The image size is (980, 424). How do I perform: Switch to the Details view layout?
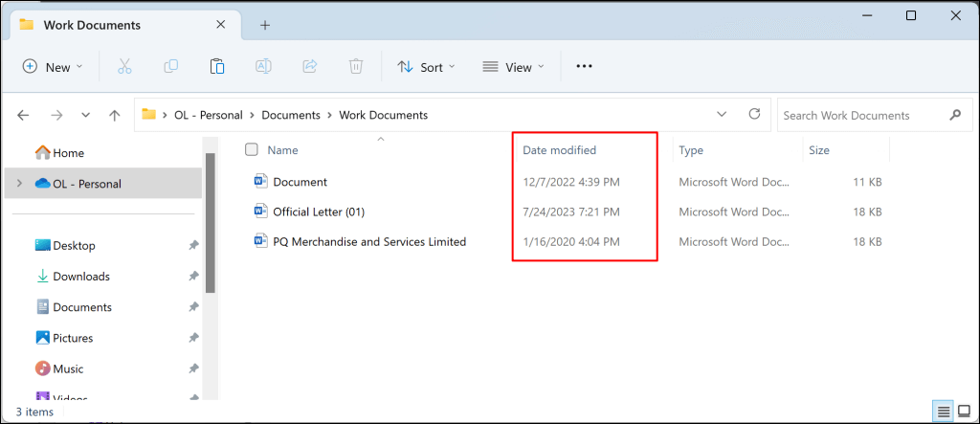pos(944,412)
